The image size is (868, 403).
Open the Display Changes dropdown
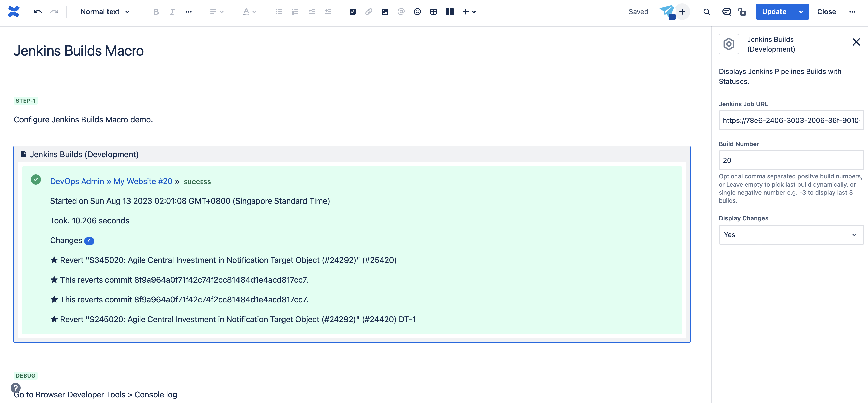791,235
